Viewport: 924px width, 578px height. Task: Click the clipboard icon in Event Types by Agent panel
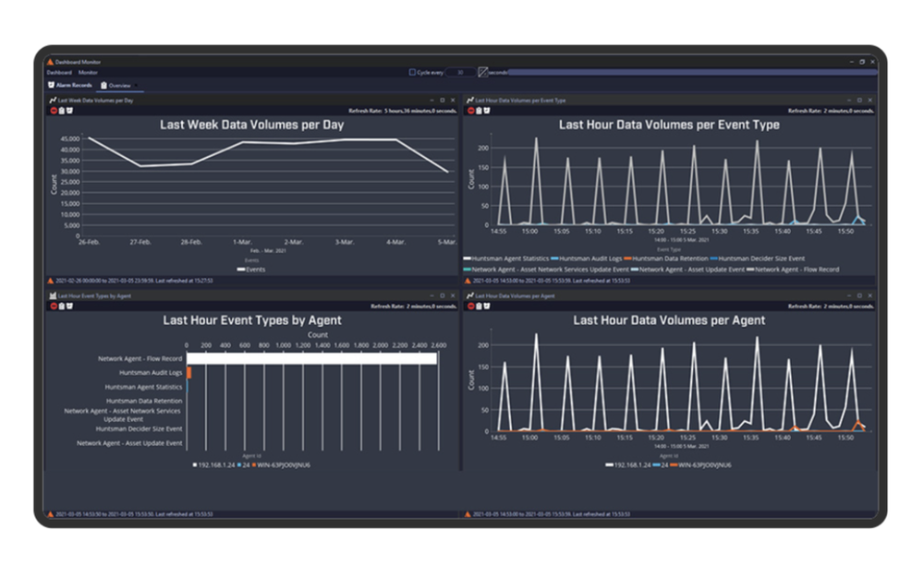point(61,306)
